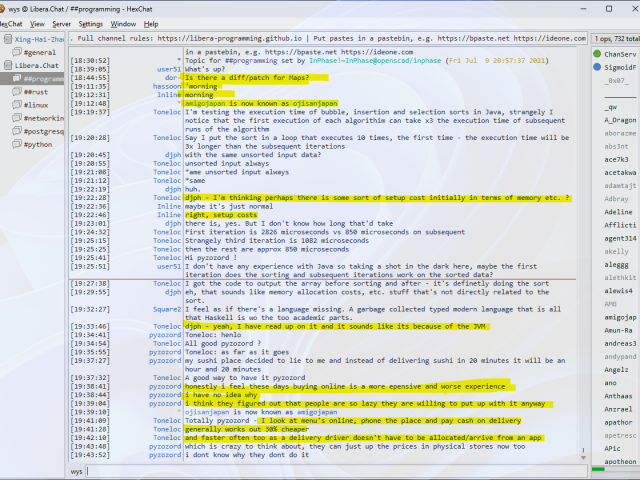Switch to the #general channel
The image size is (640, 480).
pos(39,51)
